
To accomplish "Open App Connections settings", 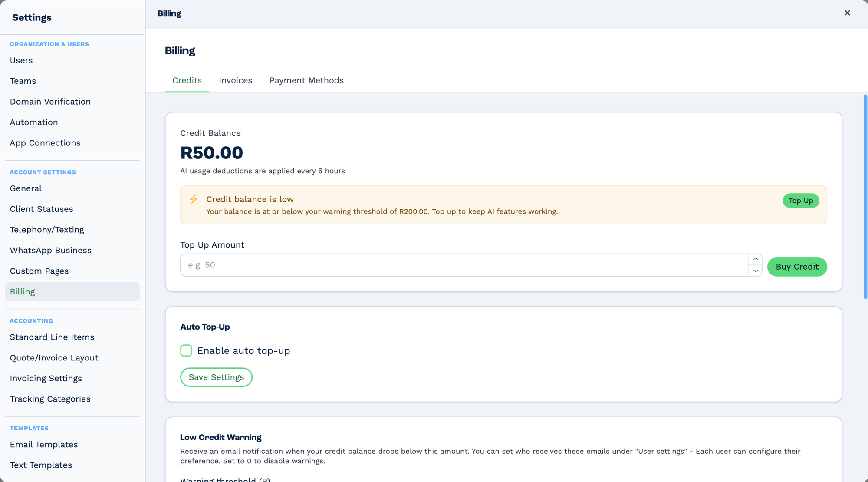I will pos(72,143).
